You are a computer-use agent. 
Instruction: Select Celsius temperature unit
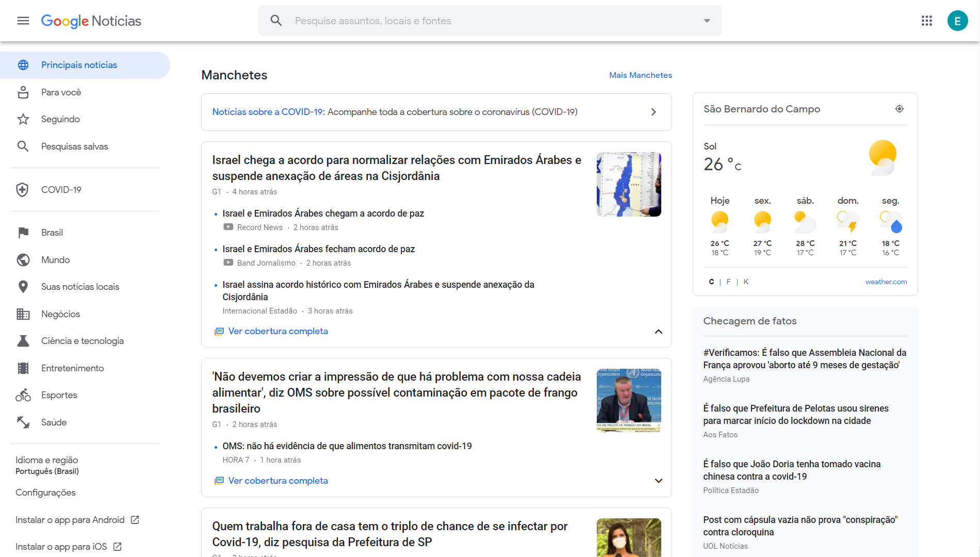[x=711, y=282]
